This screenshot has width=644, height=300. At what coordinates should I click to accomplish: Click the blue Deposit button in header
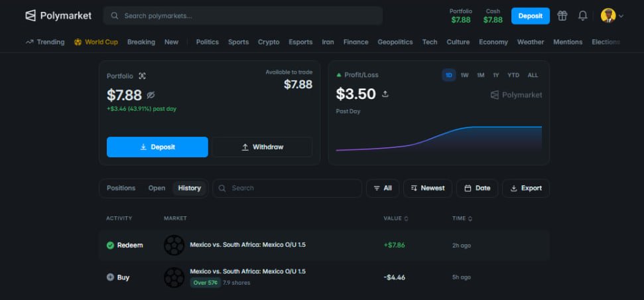(530, 16)
